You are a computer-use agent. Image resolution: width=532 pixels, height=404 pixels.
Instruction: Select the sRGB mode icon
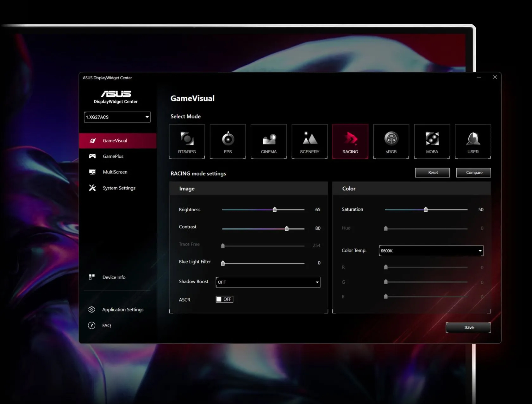click(391, 142)
